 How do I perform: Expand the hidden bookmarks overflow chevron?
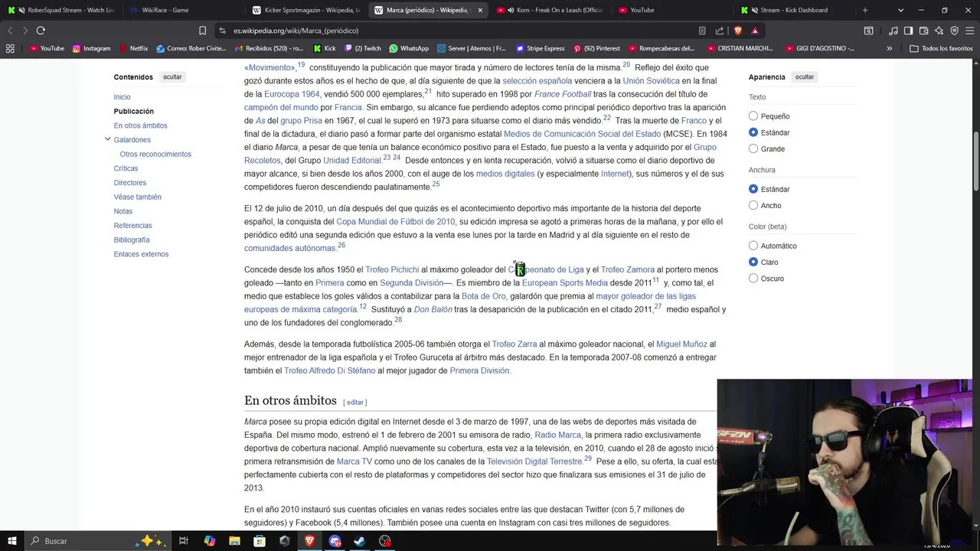889,48
